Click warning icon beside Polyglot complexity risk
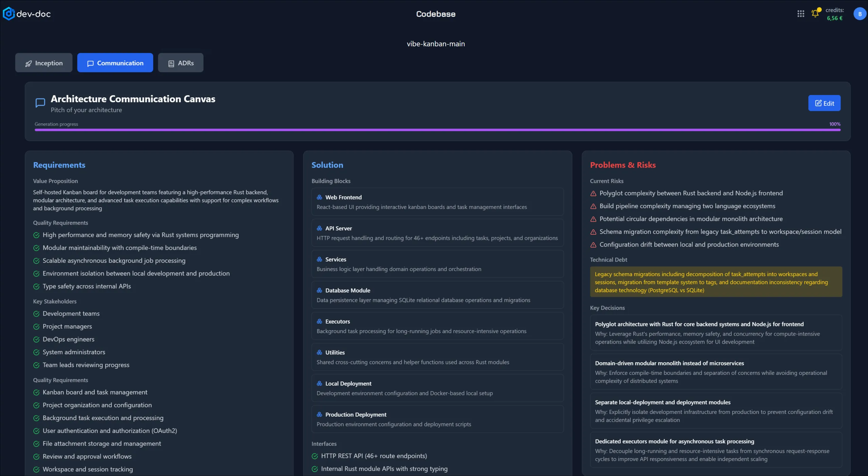The height and width of the screenshot is (476, 868). [x=593, y=193]
